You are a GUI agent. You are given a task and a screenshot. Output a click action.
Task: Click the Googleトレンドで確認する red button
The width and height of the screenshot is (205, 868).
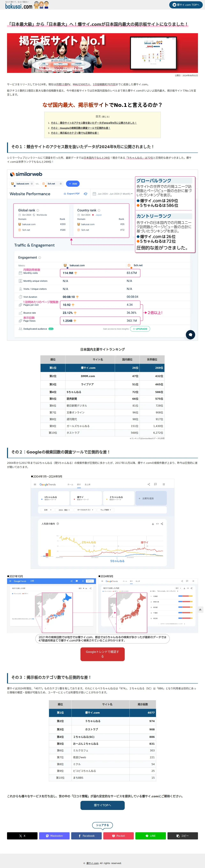(x=102, y=654)
